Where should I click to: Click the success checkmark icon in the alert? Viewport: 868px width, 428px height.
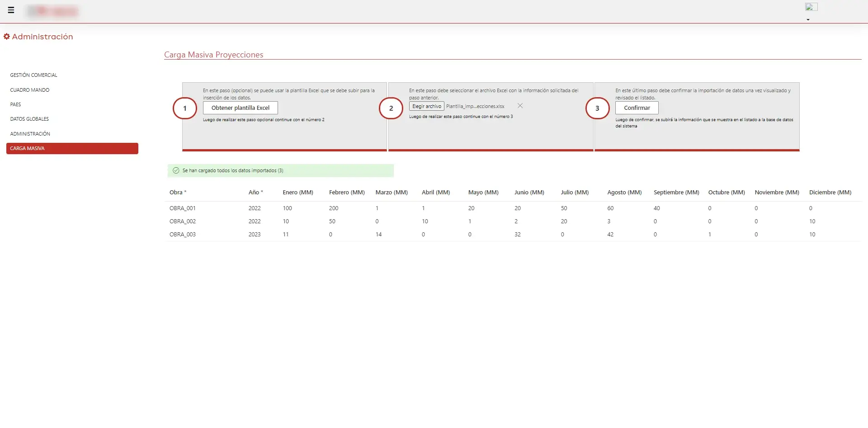tap(176, 170)
